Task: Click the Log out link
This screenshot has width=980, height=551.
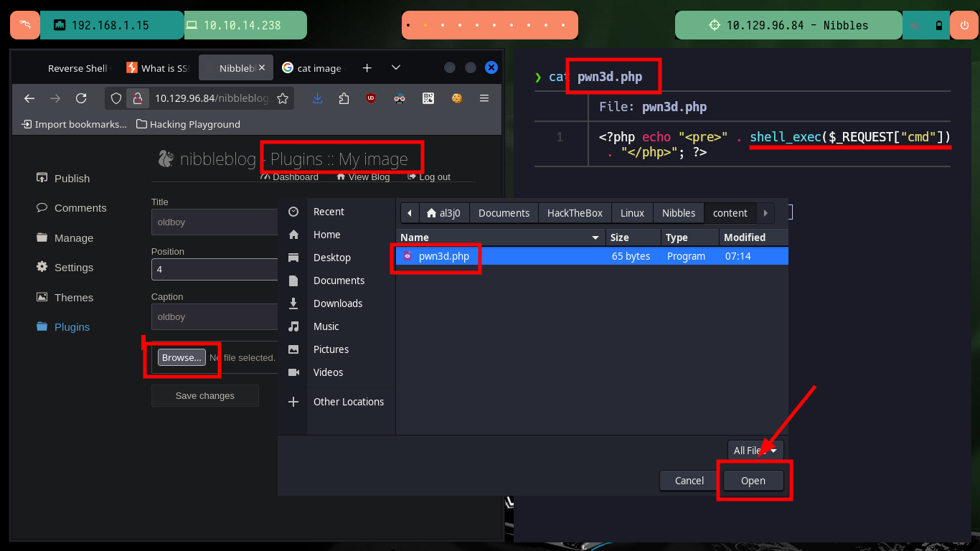Action: tap(429, 176)
